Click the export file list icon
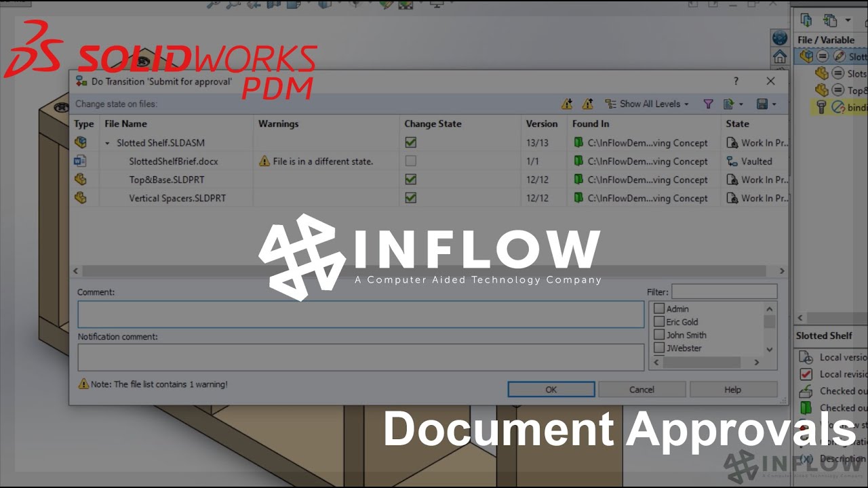 tap(728, 104)
